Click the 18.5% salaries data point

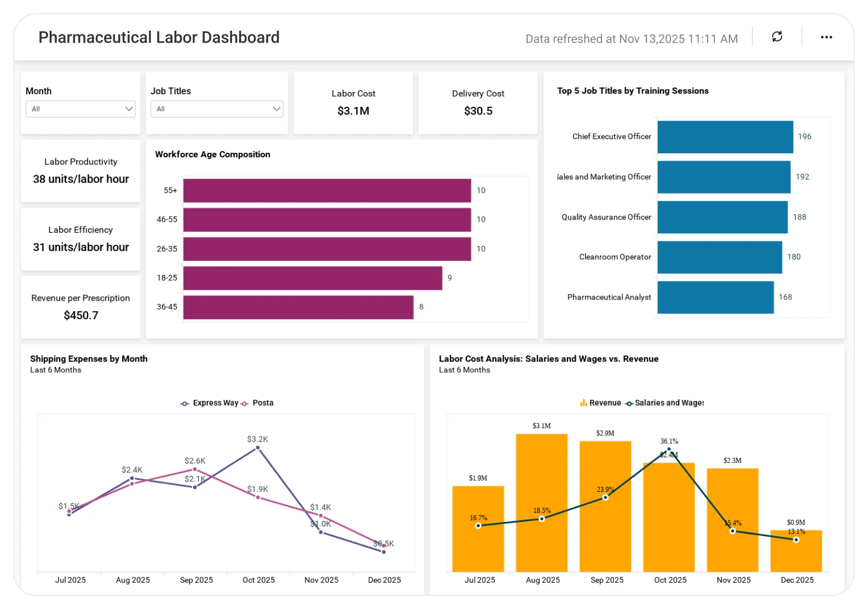[x=542, y=519]
